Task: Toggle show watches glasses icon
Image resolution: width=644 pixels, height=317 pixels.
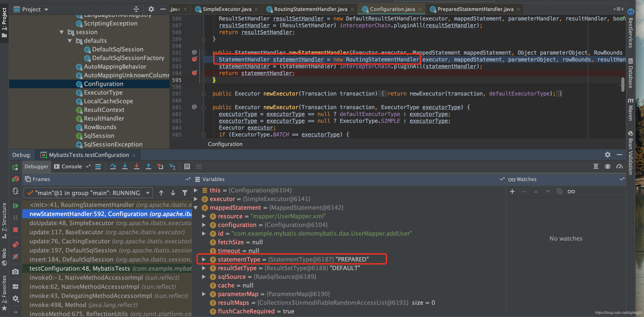Action: coord(571,191)
